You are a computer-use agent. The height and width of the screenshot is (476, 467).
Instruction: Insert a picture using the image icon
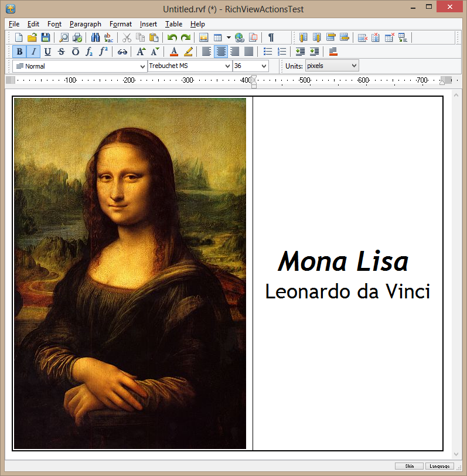point(204,38)
